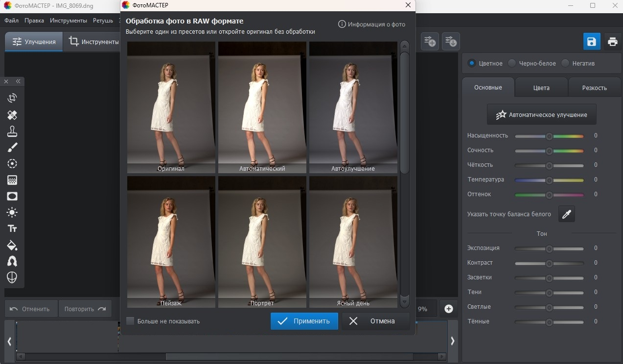
Task: Select the radial filter dotted circle tool
Action: pos(12,164)
